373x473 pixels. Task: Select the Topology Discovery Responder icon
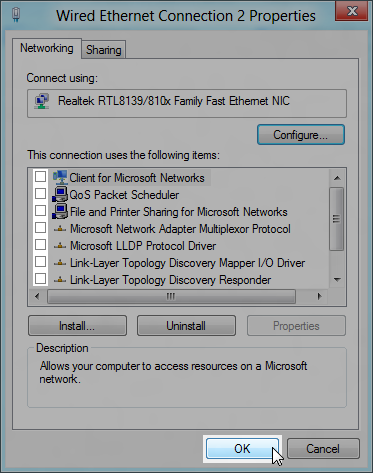pyautogui.click(x=60, y=280)
